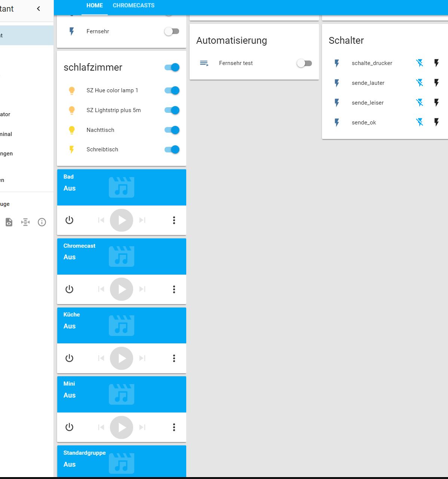The height and width of the screenshot is (479, 448).
Task: Skip to previous track on Bad player
Action: pos(101,220)
